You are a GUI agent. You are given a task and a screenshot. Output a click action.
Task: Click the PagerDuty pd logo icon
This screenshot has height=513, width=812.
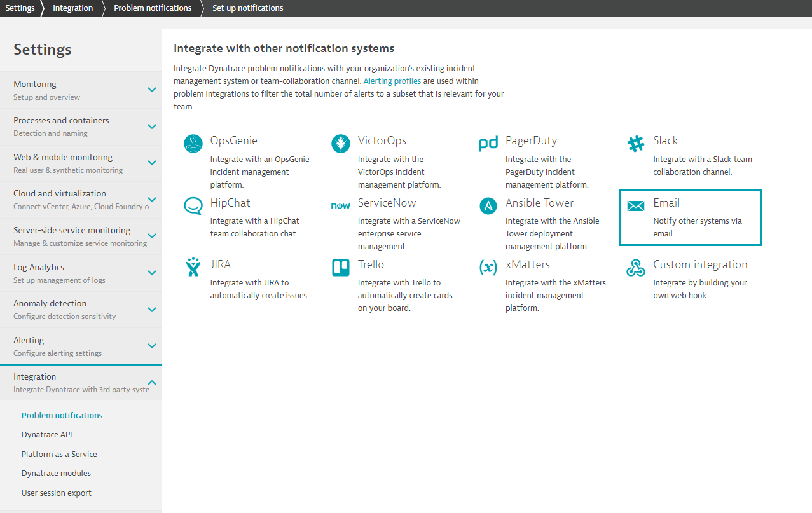coord(488,144)
